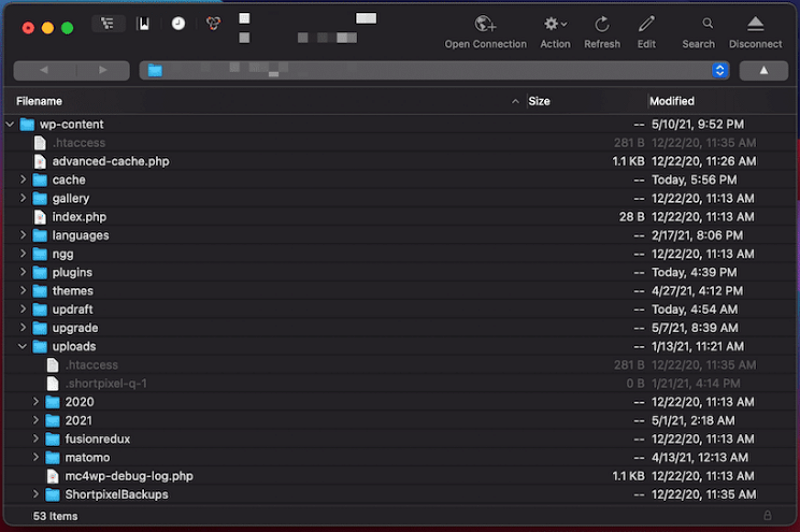
Task: Switch to the Bookmarks view icon
Action: click(144, 24)
